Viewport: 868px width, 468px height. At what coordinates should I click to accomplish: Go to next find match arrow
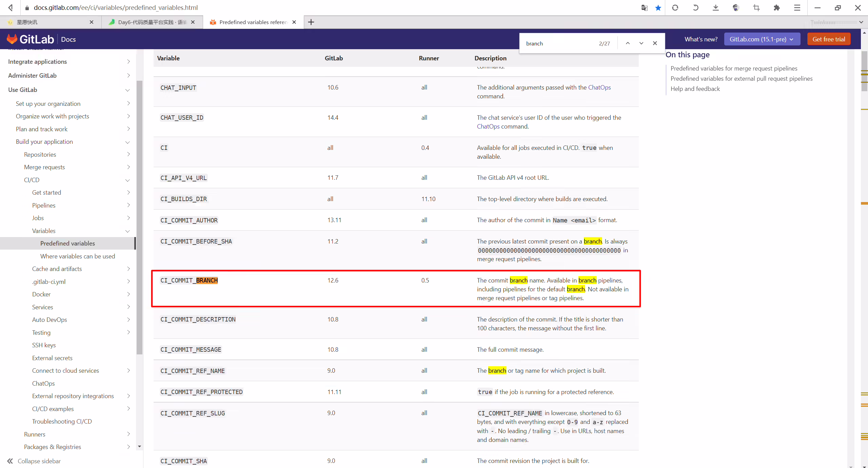tap(641, 43)
